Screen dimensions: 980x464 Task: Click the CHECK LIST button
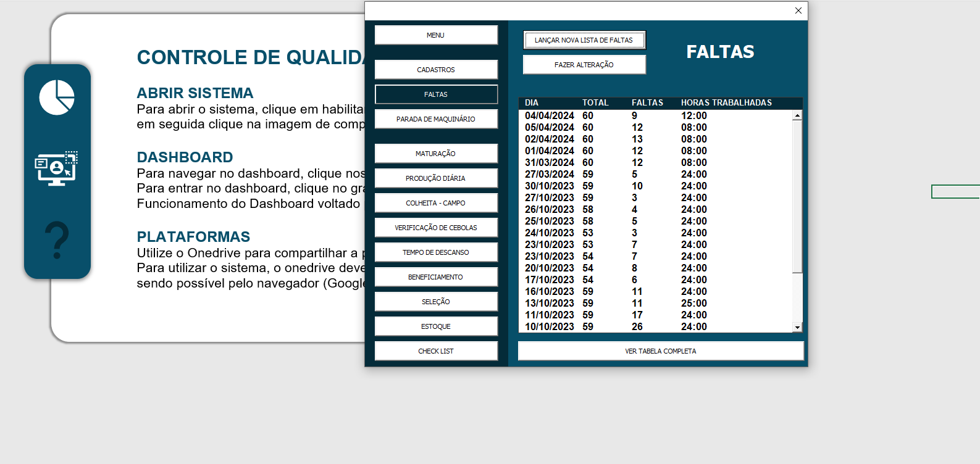436,351
